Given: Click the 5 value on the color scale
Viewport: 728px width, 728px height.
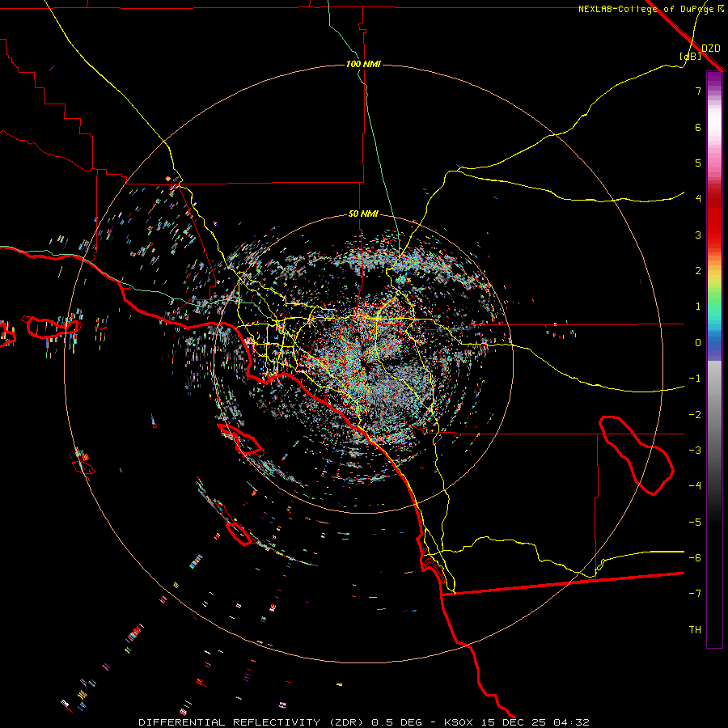Looking at the screenshot, I should click(x=698, y=163).
